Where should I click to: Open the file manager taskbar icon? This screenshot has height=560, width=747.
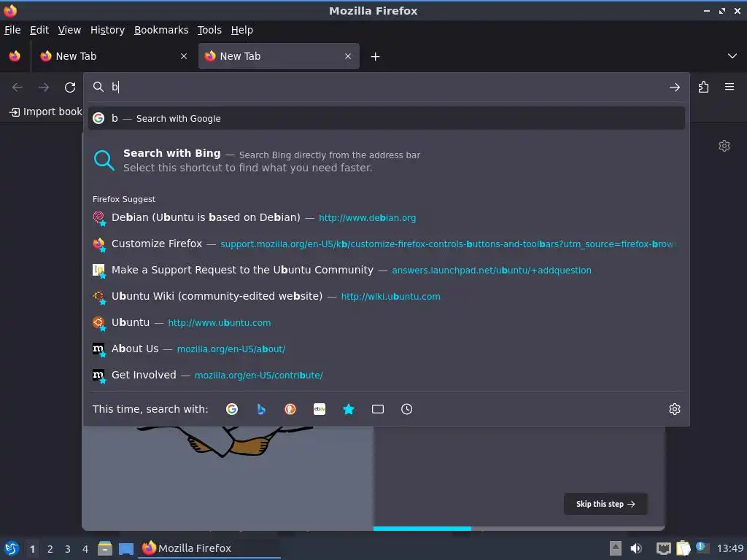pyautogui.click(x=105, y=548)
